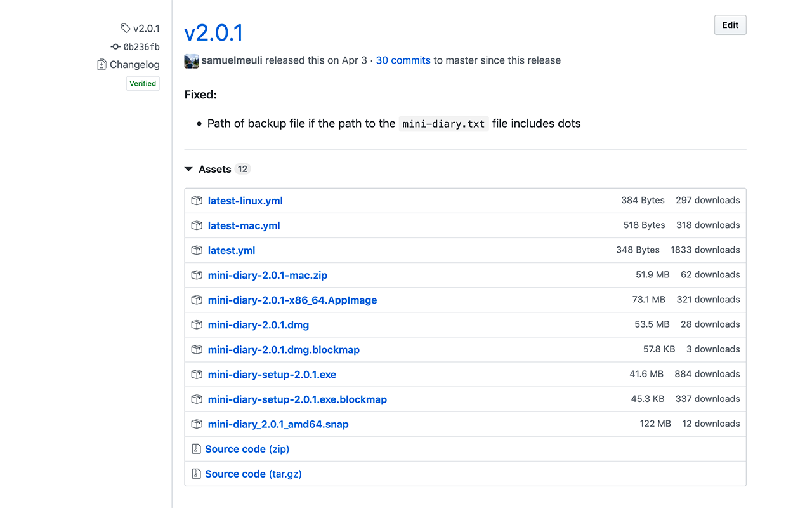Click the Fixed: heading
Viewport: 812px width, 508px height.
(200, 95)
